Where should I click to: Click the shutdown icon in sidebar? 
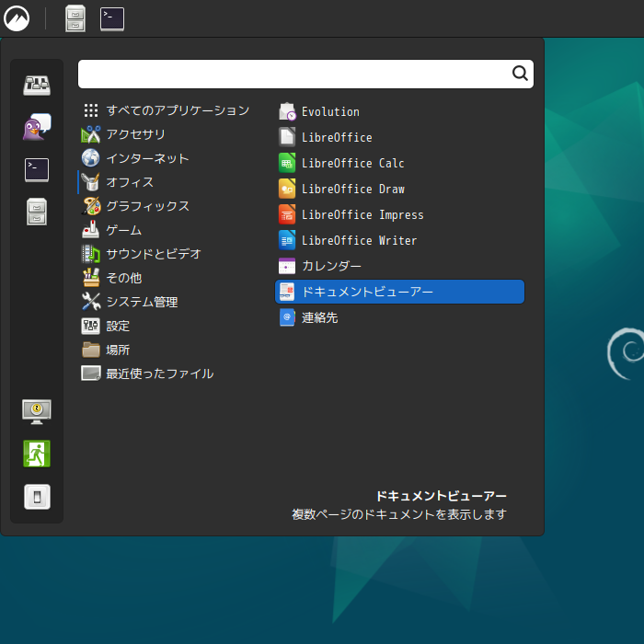point(37,497)
